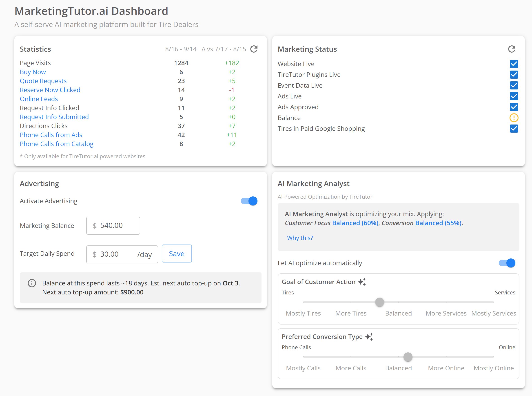The image size is (532, 396).
Task: Switch off Activate Advertising toggle
Action: (x=249, y=201)
